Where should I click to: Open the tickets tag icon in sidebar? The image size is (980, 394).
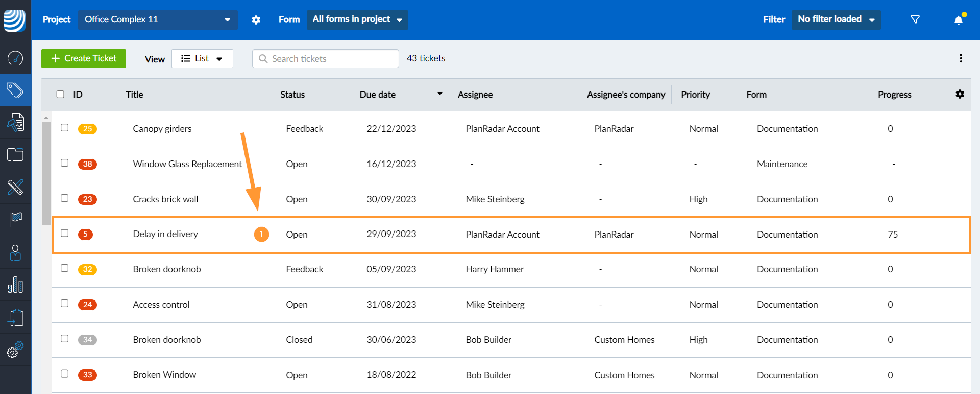click(x=15, y=90)
